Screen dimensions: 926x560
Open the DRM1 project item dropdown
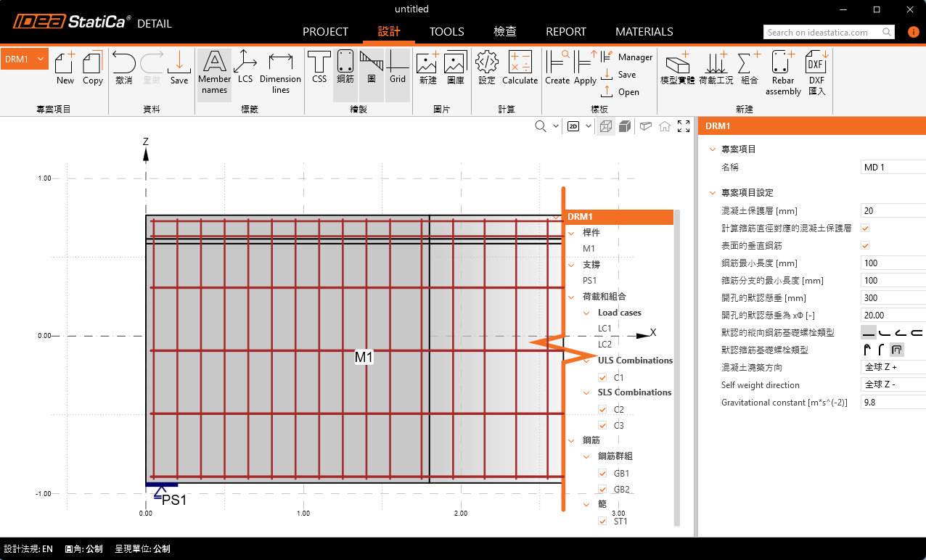[x=25, y=59]
